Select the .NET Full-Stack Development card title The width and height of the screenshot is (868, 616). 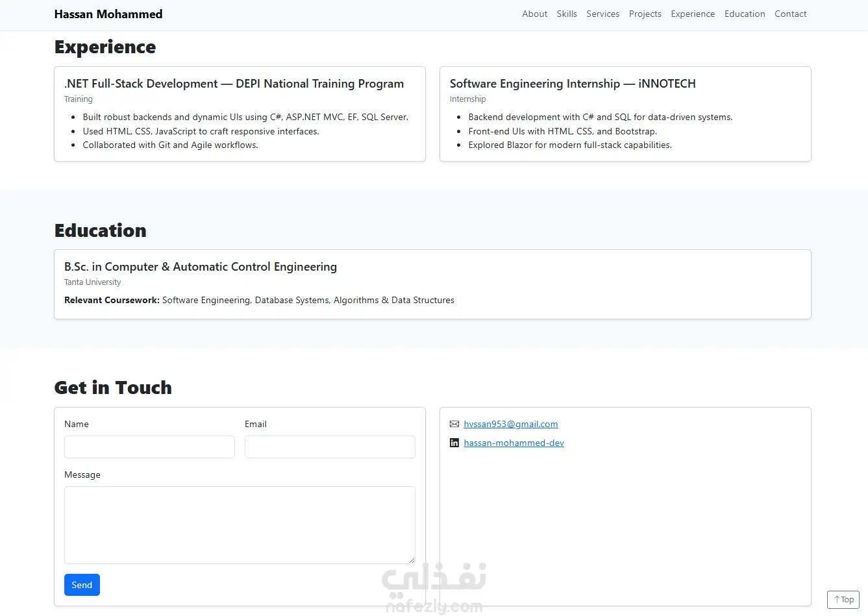pos(234,84)
